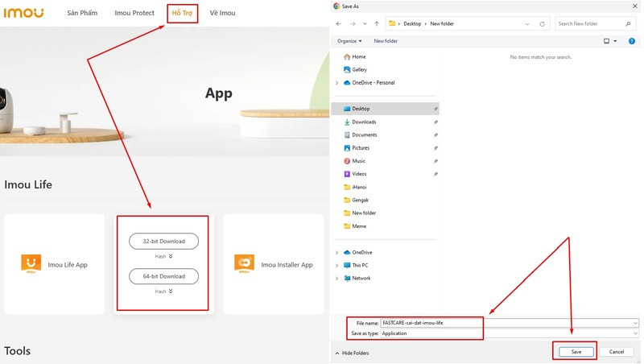Click Desktop in the address path
This screenshot has width=644, height=364.
(x=412, y=24)
